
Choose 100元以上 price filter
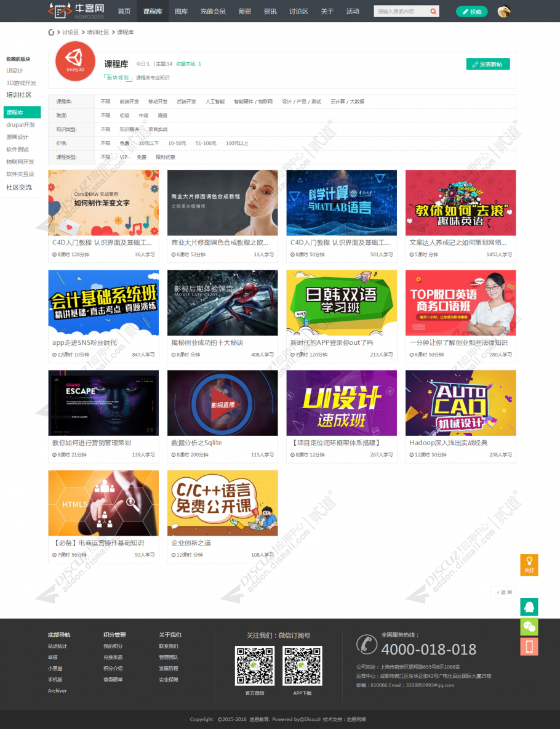click(237, 143)
